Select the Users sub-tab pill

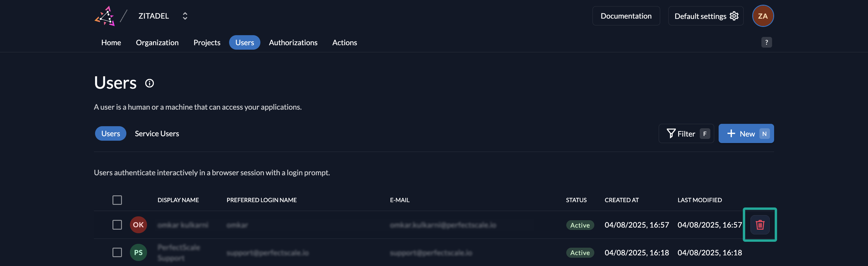click(110, 134)
